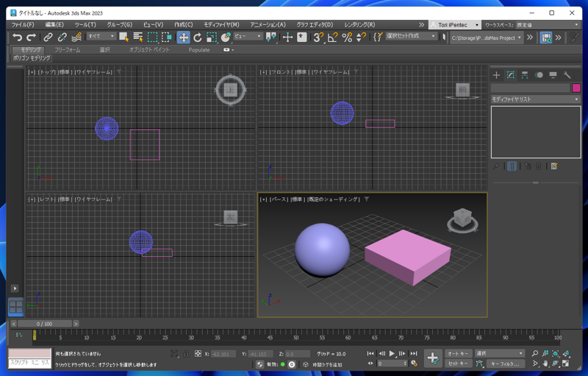
Task: Click the Orbit viewport control icon
Action: point(556,363)
